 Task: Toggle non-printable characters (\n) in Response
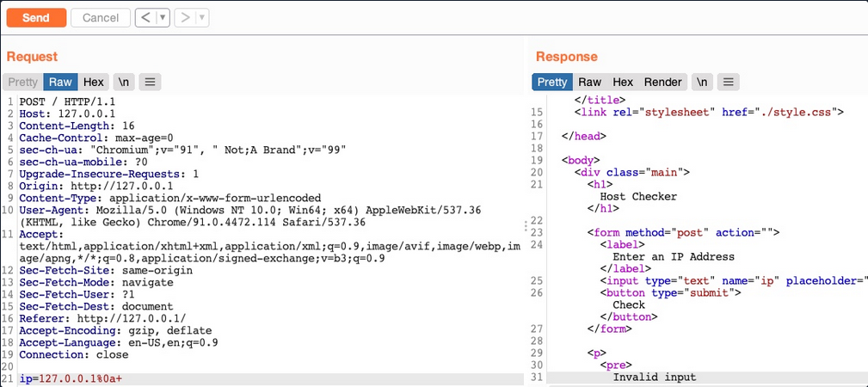(703, 83)
